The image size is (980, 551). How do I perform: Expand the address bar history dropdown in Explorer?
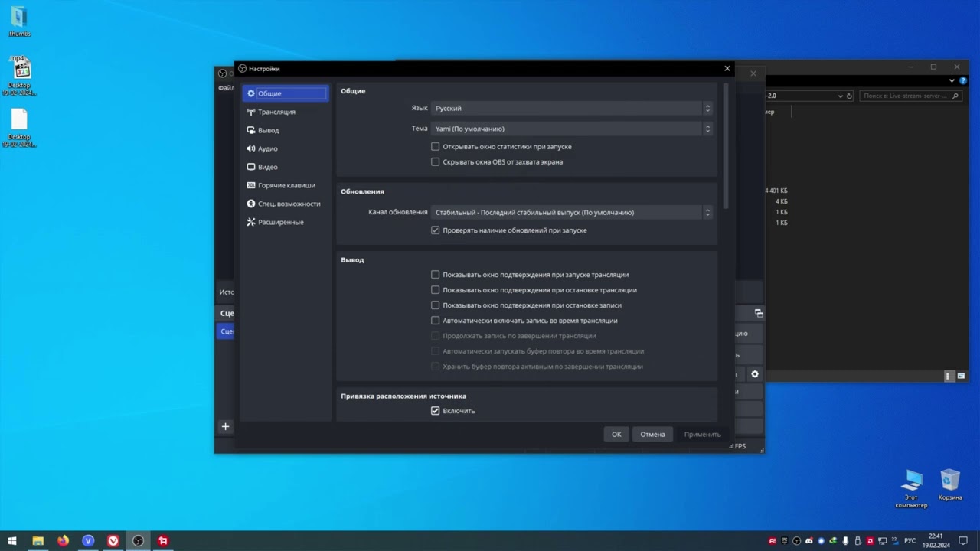point(841,96)
